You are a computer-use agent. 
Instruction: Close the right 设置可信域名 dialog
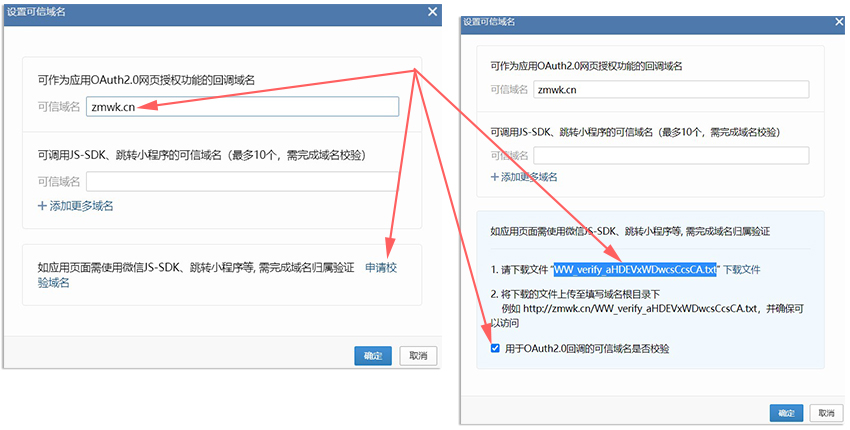coord(839,22)
